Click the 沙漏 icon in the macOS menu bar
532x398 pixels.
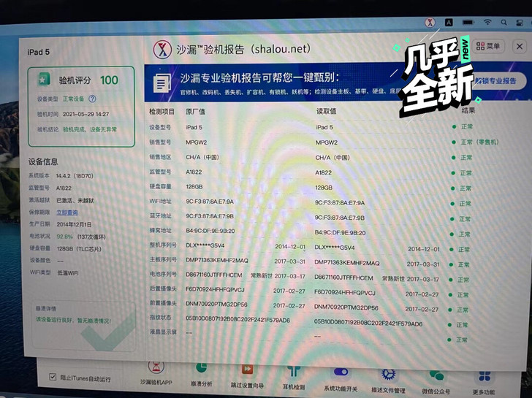[430, 23]
